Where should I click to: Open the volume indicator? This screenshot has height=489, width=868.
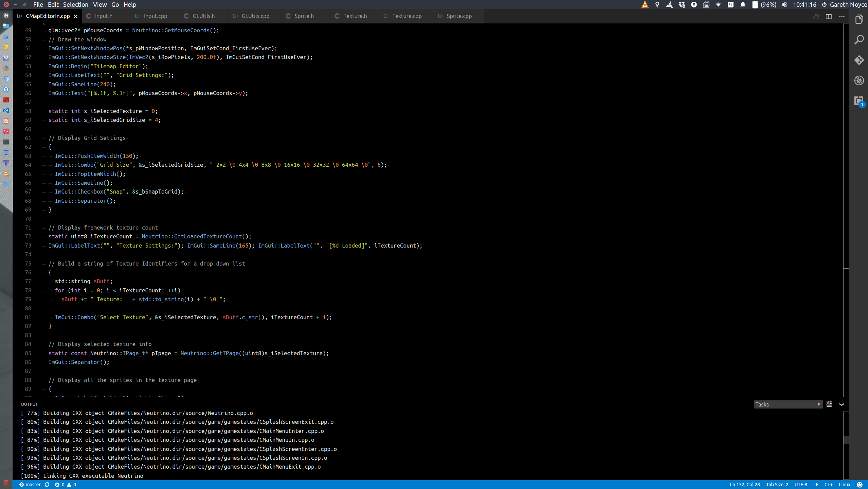click(784, 4)
